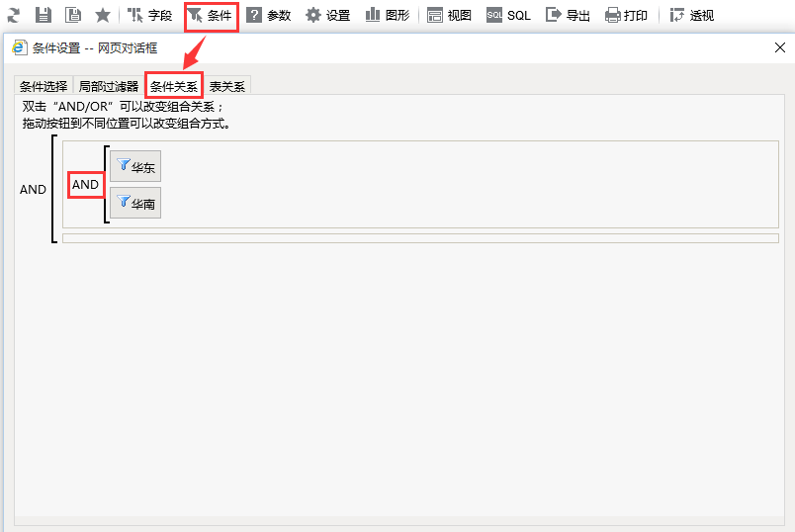Screen dimensions: 795x532
Task: Open the 字段 fields tool
Action: (x=149, y=15)
